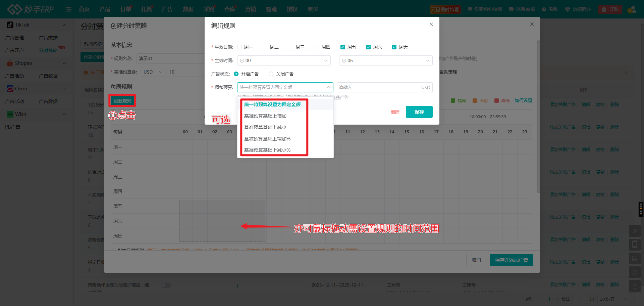Uncheck the 周六 checkbox
The height and width of the screenshot is (306, 644).
(x=369, y=47)
